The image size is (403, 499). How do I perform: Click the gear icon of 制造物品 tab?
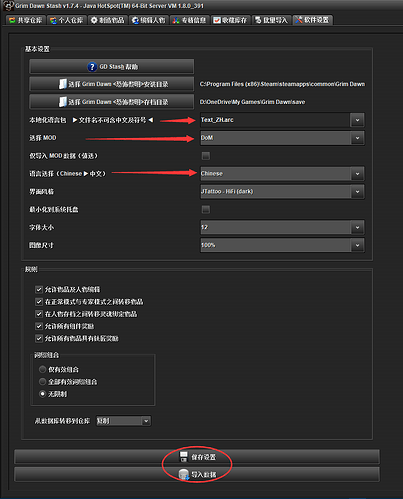tap(94, 20)
